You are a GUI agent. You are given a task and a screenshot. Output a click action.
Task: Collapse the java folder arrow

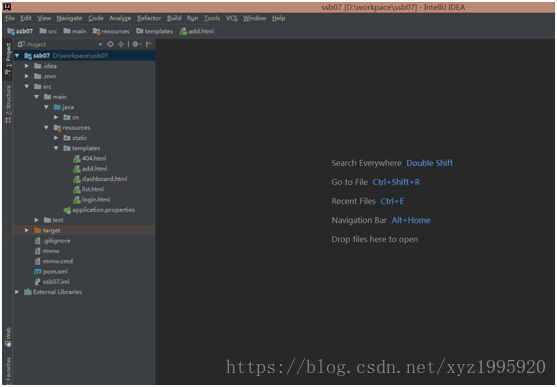coord(47,107)
